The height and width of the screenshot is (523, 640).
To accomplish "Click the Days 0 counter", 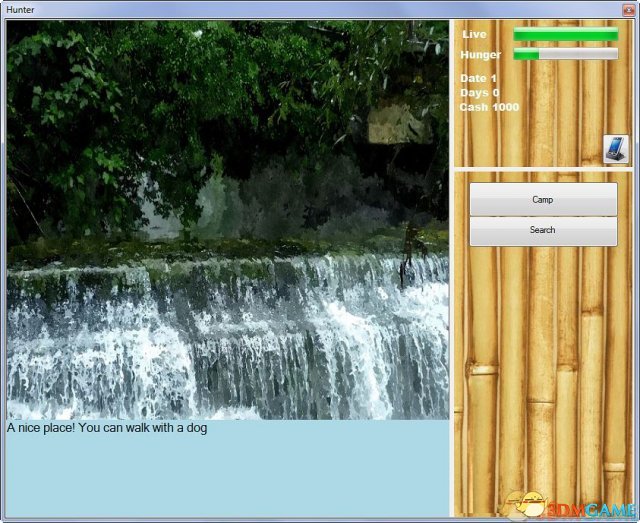I will pyautogui.click(x=479, y=93).
